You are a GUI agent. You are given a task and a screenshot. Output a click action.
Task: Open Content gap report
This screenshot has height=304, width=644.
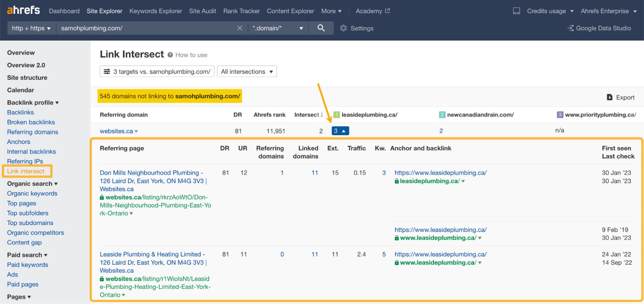point(24,242)
